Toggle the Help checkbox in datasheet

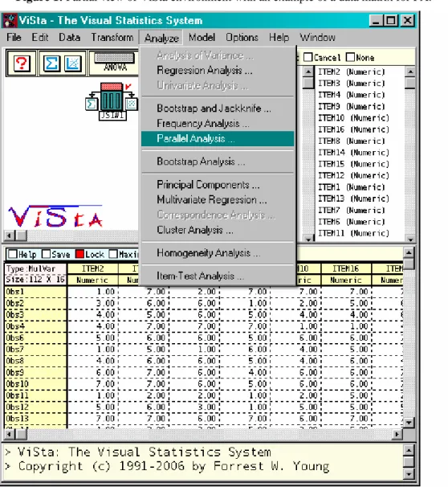pyautogui.click(x=13, y=254)
